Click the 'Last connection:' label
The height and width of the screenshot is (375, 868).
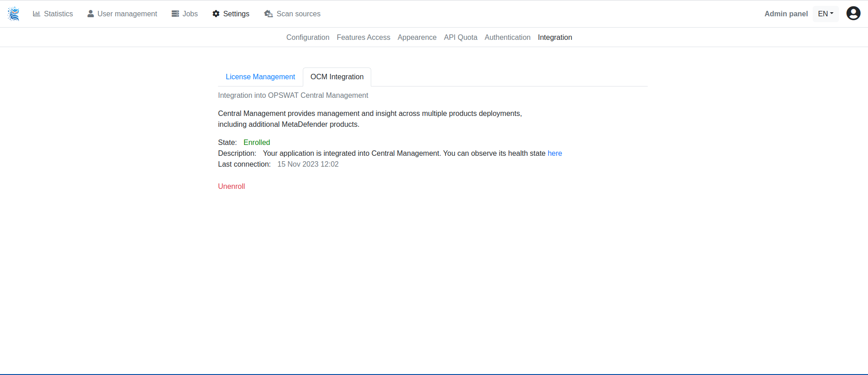coord(244,164)
